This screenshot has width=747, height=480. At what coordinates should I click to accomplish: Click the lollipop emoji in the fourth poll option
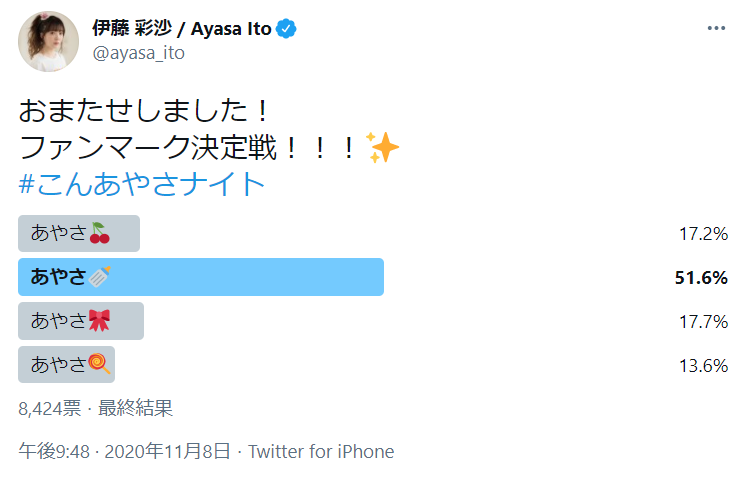(x=99, y=364)
